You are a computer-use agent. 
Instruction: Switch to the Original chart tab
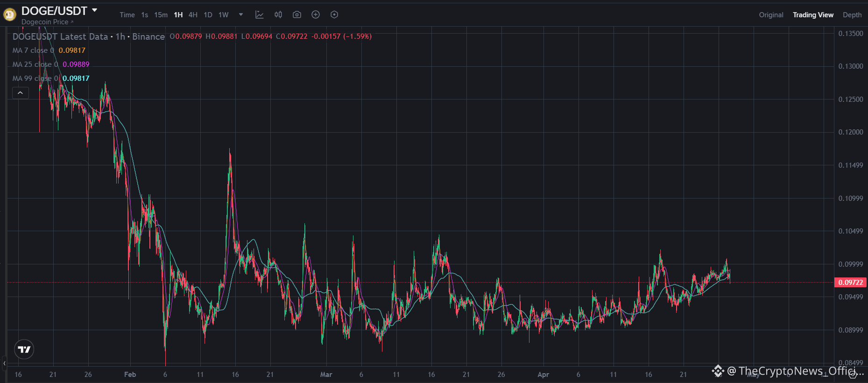(x=771, y=15)
